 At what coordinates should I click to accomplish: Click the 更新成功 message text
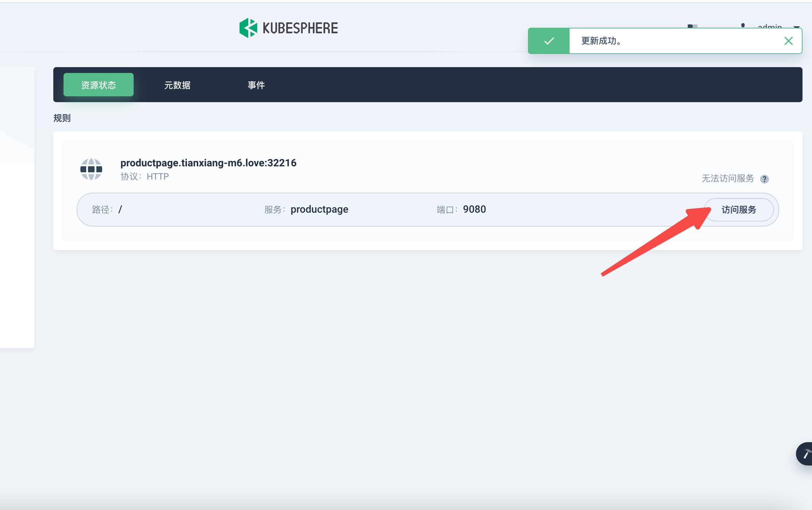(x=601, y=41)
